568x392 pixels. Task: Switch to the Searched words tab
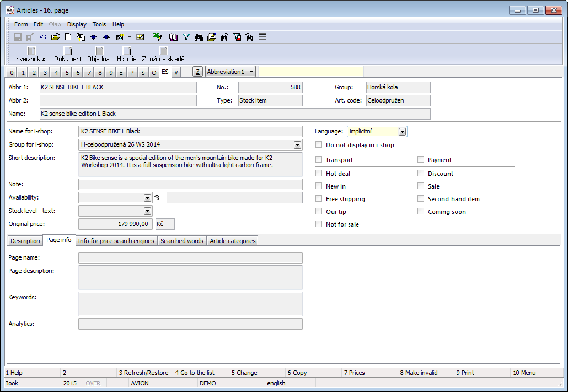pyautogui.click(x=182, y=241)
